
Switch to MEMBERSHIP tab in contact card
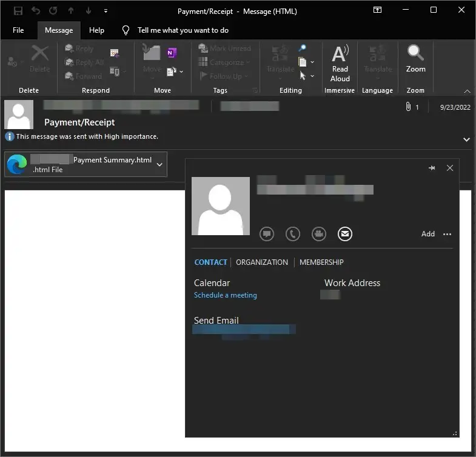[x=321, y=262]
